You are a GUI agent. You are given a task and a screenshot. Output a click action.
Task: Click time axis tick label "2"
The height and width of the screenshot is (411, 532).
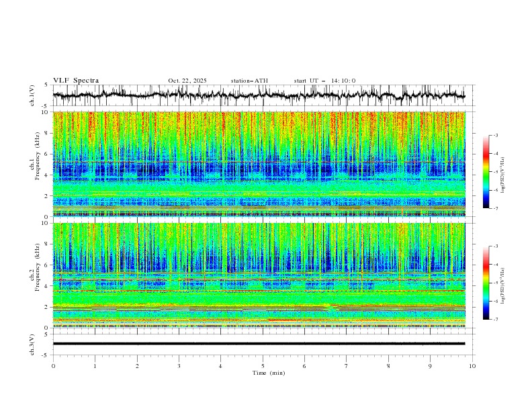pyautogui.click(x=137, y=366)
